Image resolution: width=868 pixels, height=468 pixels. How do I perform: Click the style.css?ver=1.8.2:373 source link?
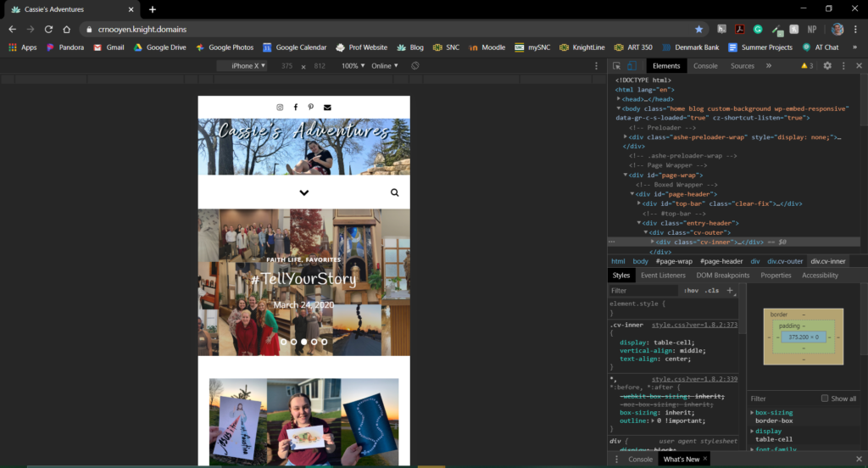pyautogui.click(x=694, y=325)
